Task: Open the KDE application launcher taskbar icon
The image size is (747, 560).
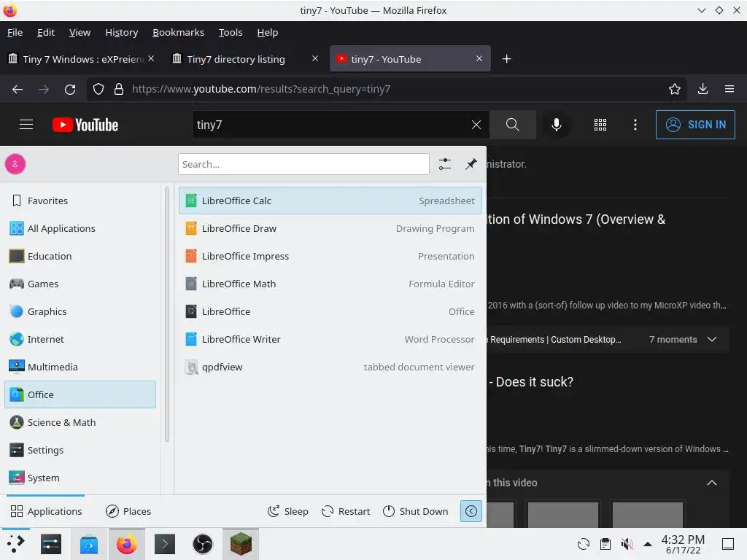Action: (15, 544)
